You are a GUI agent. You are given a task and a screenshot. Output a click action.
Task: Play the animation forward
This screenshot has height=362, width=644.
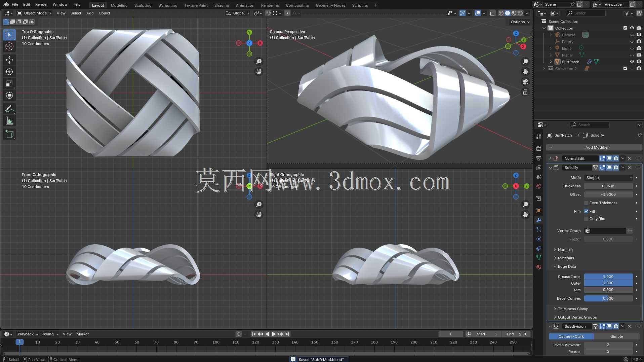[274, 334]
